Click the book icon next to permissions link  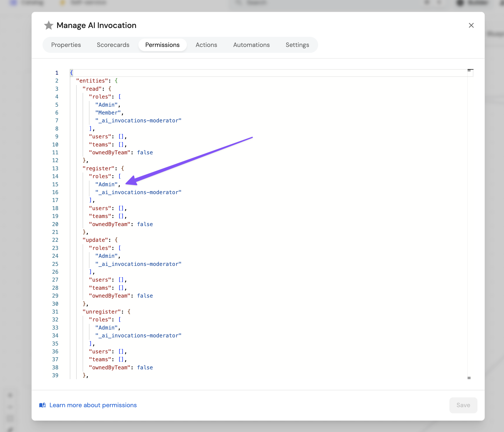tap(43, 405)
